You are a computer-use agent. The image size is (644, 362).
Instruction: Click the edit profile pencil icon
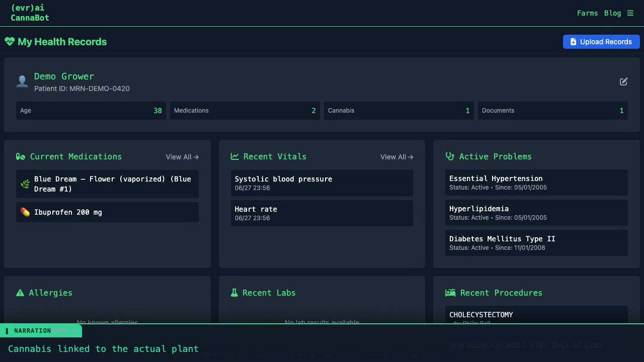623,81
